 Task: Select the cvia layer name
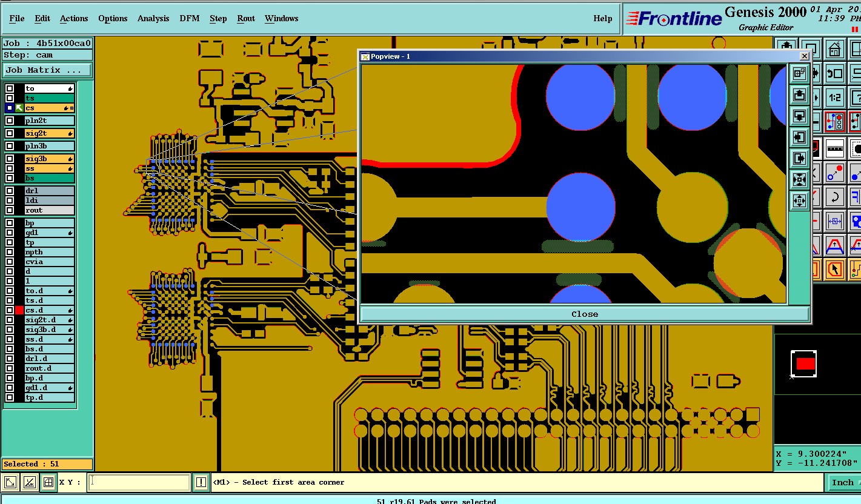point(49,262)
